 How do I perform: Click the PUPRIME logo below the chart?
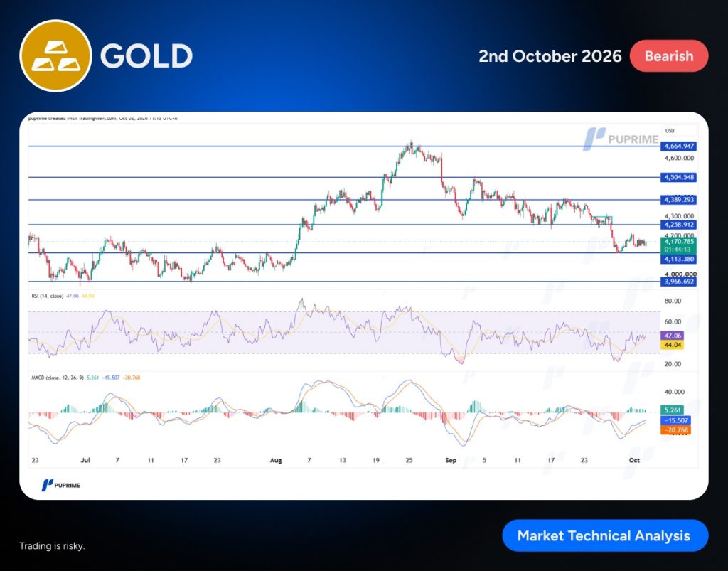coord(61,485)
